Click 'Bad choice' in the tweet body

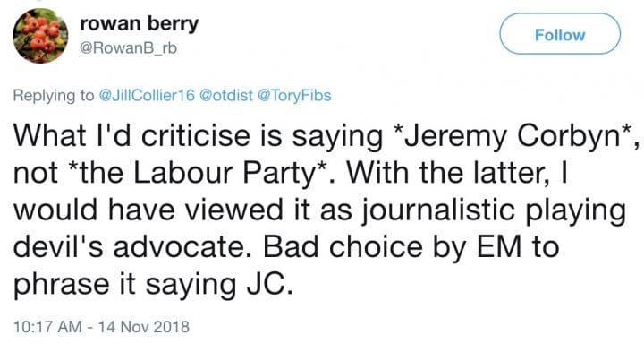(x=343, y=246)
